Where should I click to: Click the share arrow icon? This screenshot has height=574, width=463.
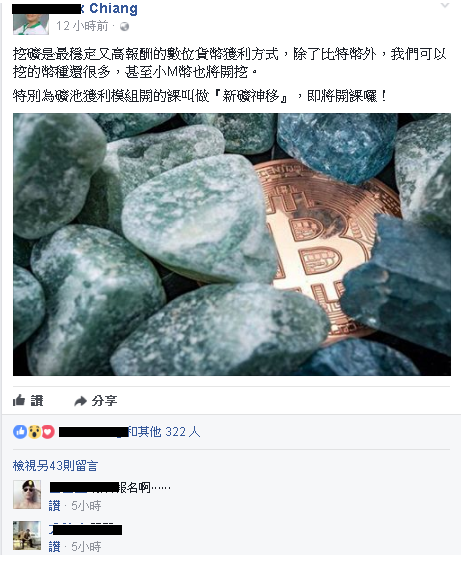pos(80,401)
